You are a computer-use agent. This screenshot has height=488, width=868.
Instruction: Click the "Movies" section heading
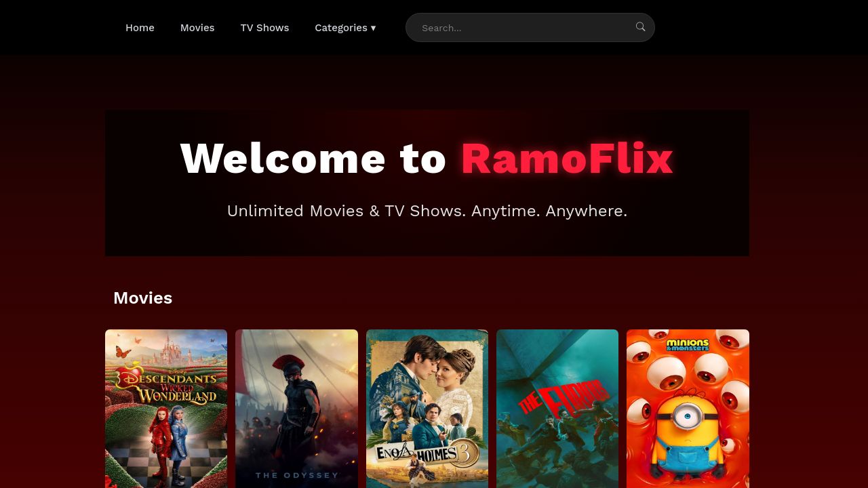142,298
